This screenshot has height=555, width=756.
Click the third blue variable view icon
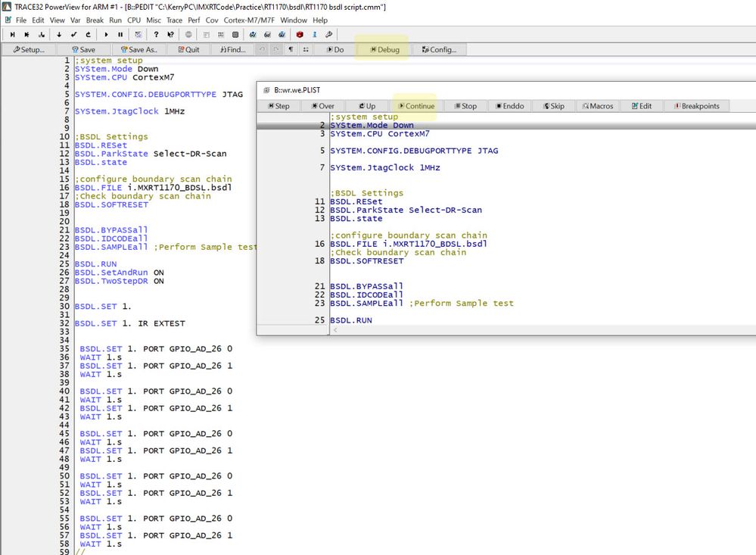pyautogui.click(x=282, y=35)
